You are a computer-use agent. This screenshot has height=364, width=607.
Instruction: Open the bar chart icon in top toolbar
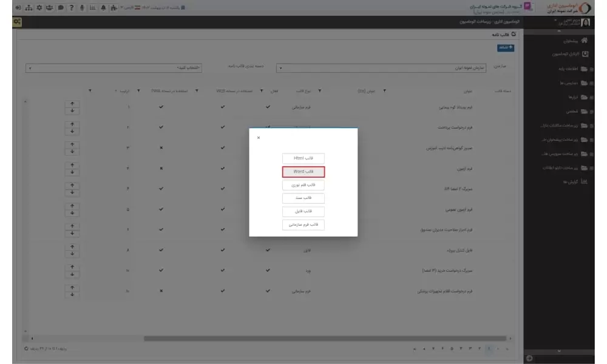pyautogui.click(x=92, y=8)
